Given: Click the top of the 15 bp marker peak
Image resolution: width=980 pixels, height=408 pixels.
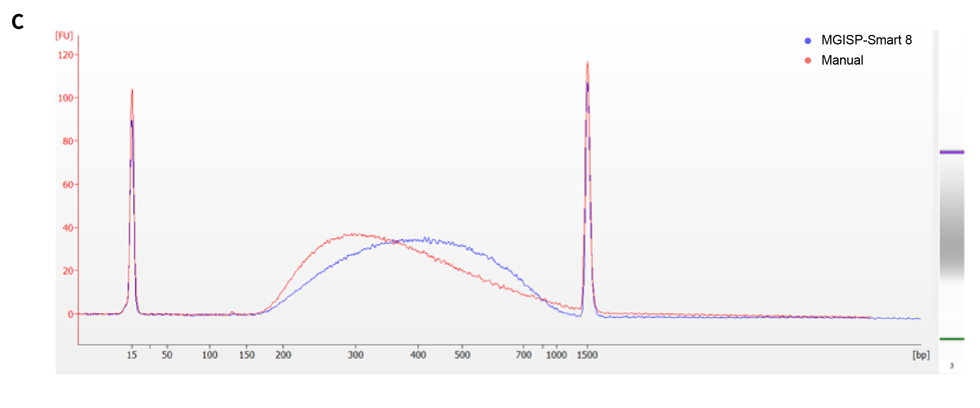Looking at the screenshot, I should click(132, 90).
